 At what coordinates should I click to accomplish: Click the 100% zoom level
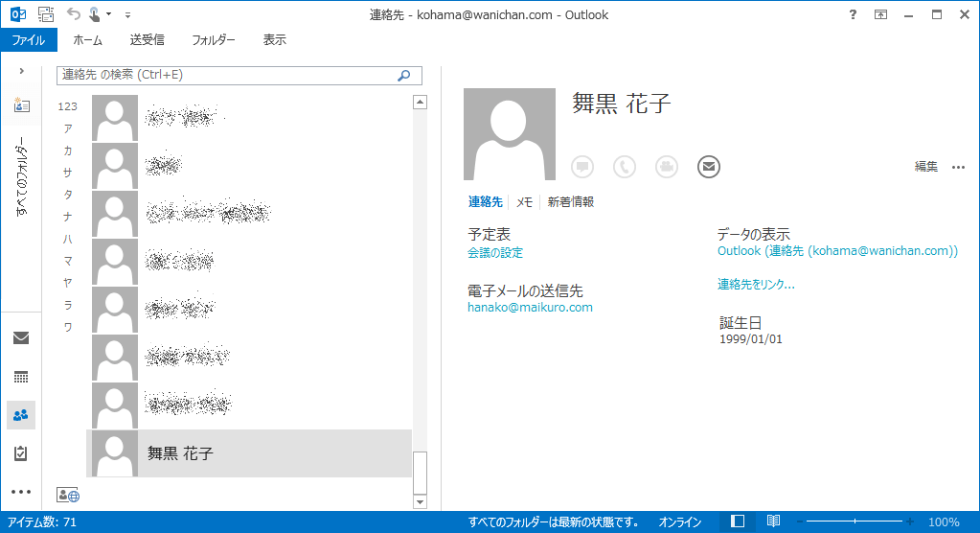coord(944,521)
